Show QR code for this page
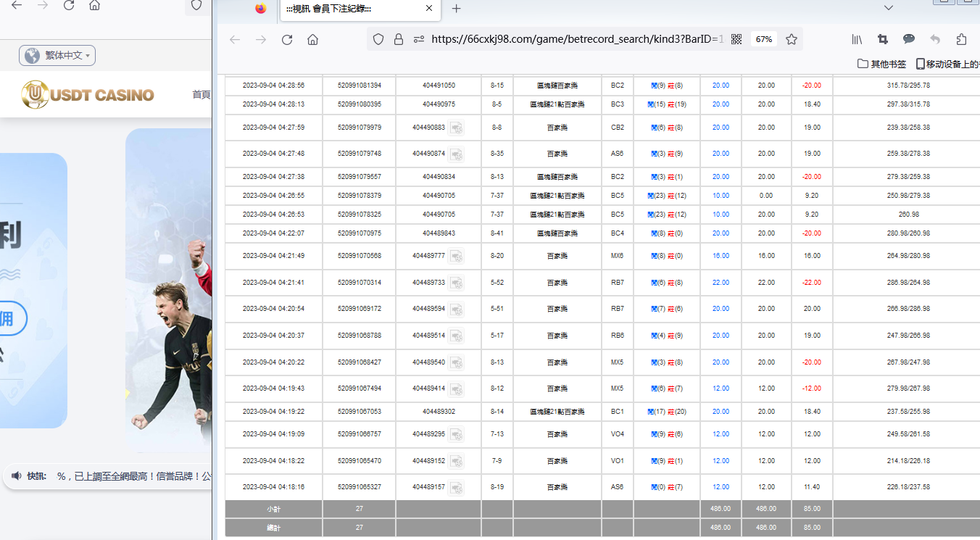Screen dimensions: 980x540 [736, 39]
